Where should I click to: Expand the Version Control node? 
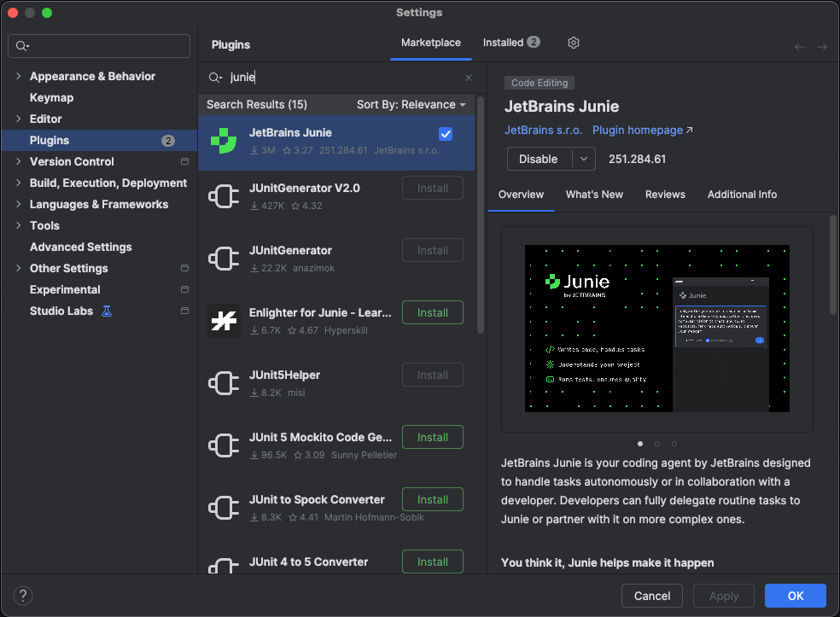pyautogui.click(x=18, y=161)
